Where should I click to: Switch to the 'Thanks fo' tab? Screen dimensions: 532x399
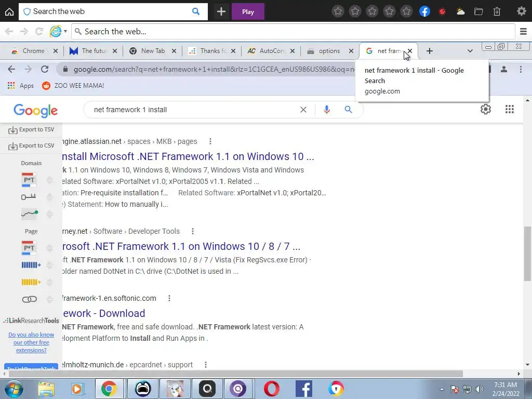click(212, 51)
